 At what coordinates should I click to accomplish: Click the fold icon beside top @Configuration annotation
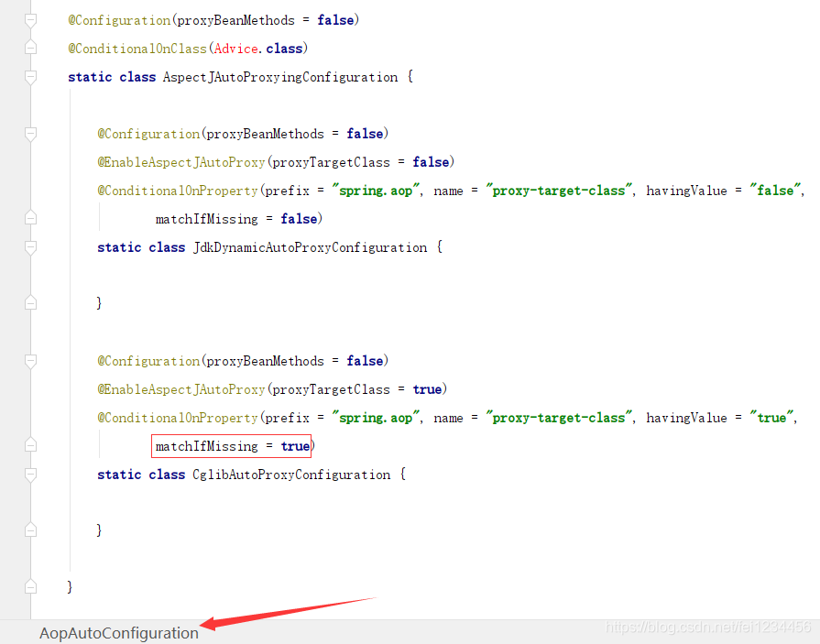tap(30, 19)
